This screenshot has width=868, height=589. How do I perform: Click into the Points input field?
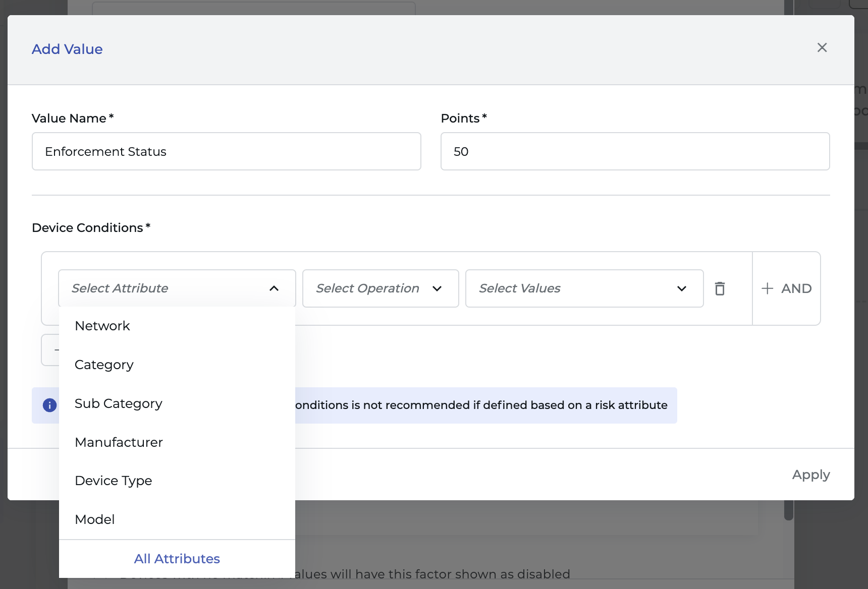635,151
